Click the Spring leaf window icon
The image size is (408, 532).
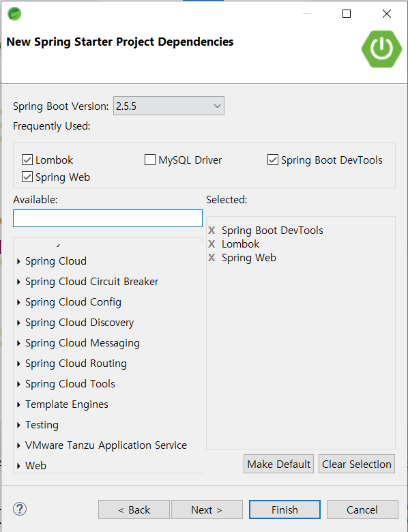(14, 14)
